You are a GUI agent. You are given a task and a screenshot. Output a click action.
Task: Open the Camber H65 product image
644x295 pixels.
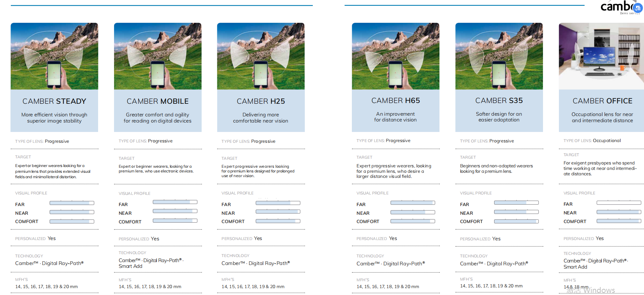[x=396, y=56]
